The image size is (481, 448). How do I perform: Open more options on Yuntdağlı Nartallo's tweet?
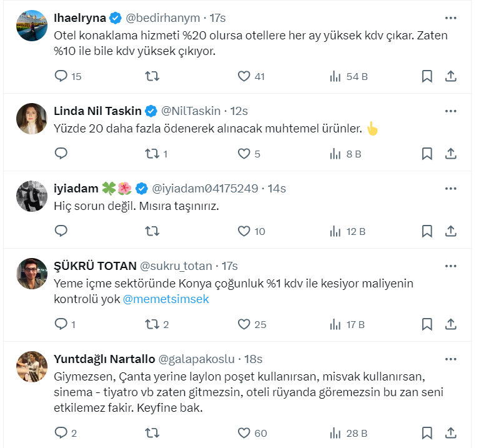point(450,359)
